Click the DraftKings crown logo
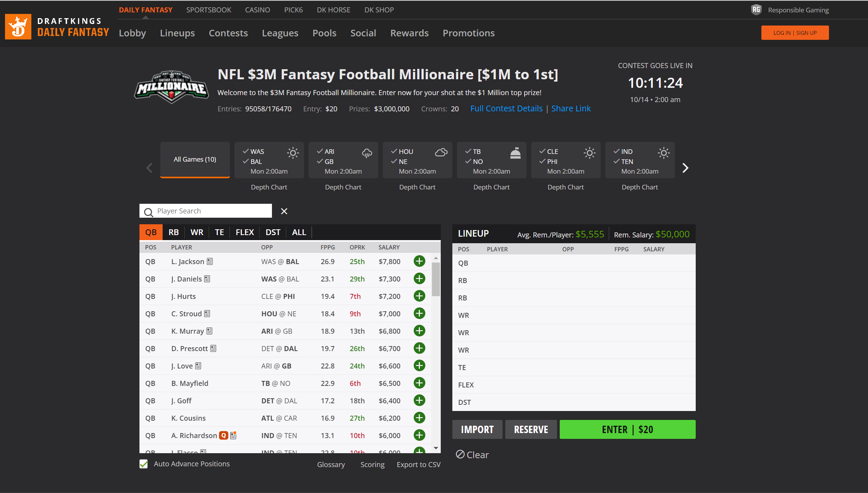 click(x=18, y=27)
